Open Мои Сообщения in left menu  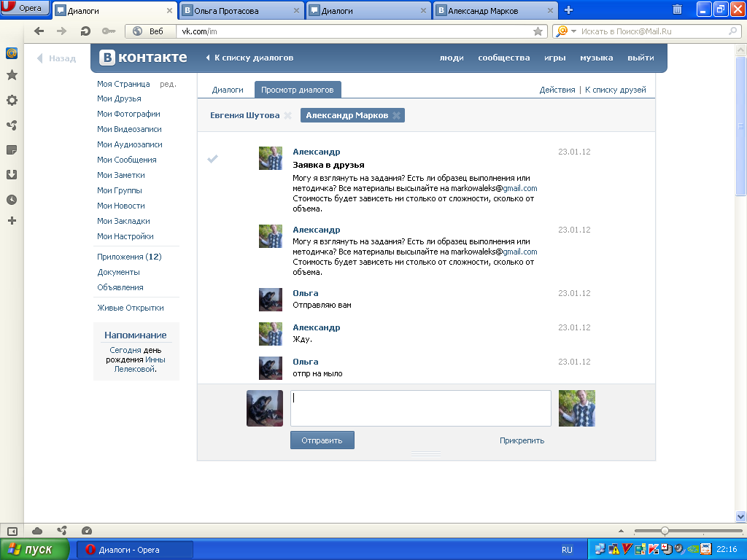127,160
